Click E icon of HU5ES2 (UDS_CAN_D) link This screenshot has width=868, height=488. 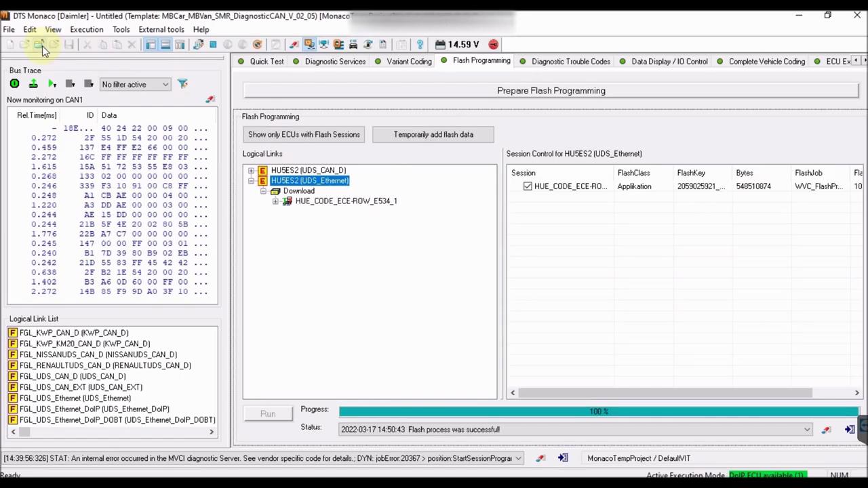(262, 171)
